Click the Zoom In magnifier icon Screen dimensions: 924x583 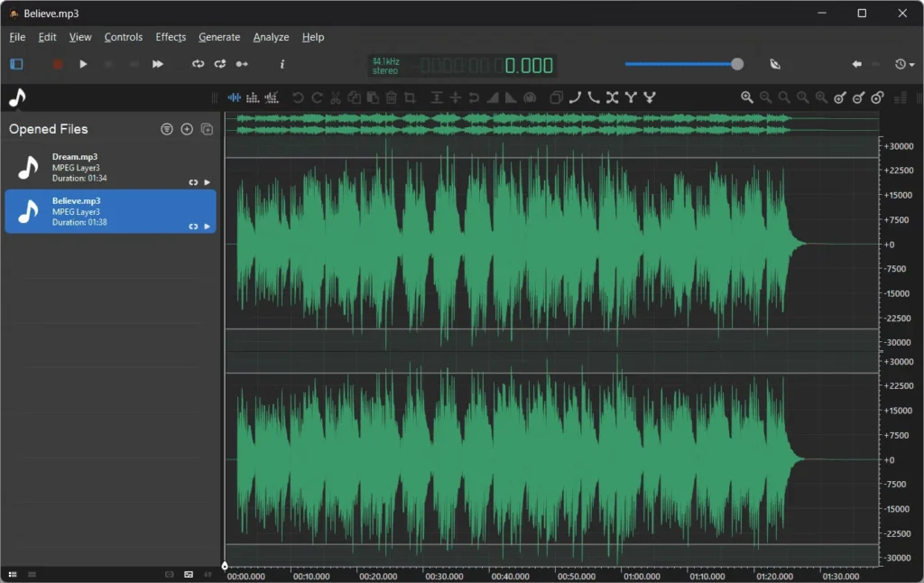(747, 97)
